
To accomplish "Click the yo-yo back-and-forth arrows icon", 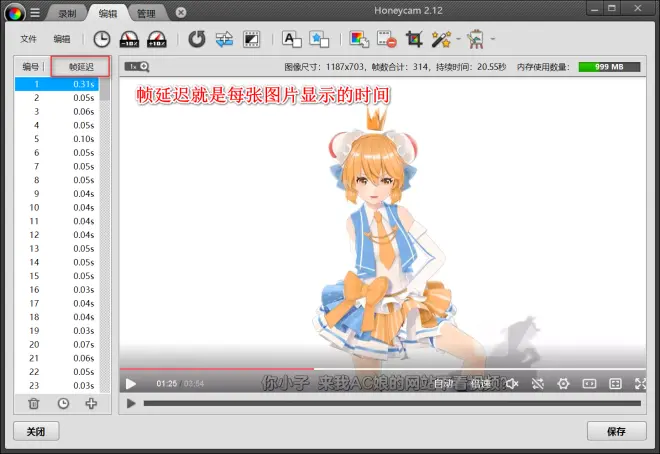I will coord(224,39).
